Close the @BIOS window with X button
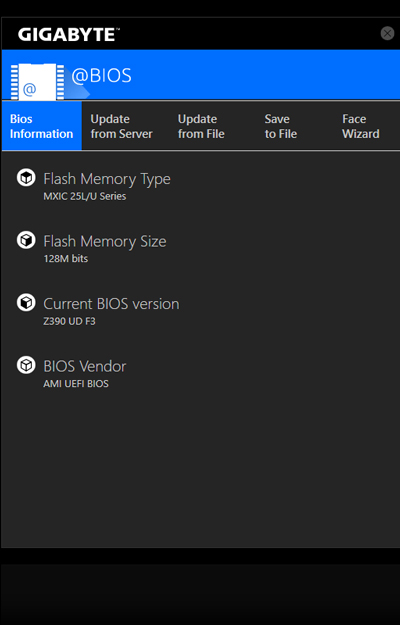The height and width of the screenshot is (625, 400). tap(387, 33)
